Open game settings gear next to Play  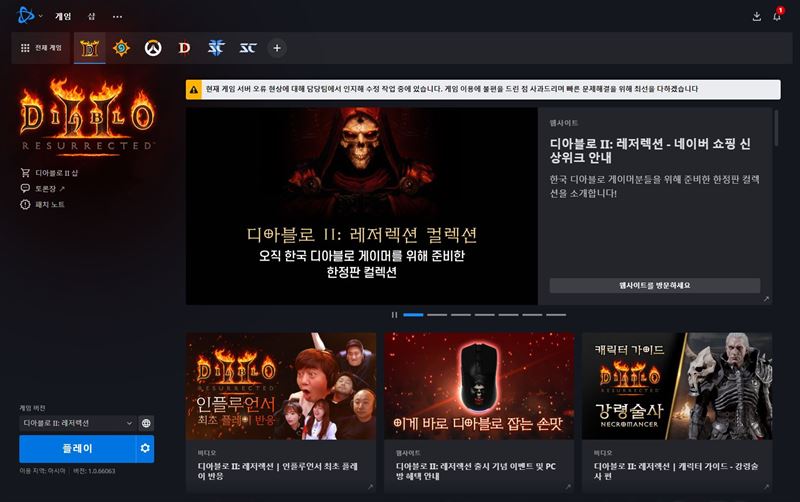(x=145, y=448)
